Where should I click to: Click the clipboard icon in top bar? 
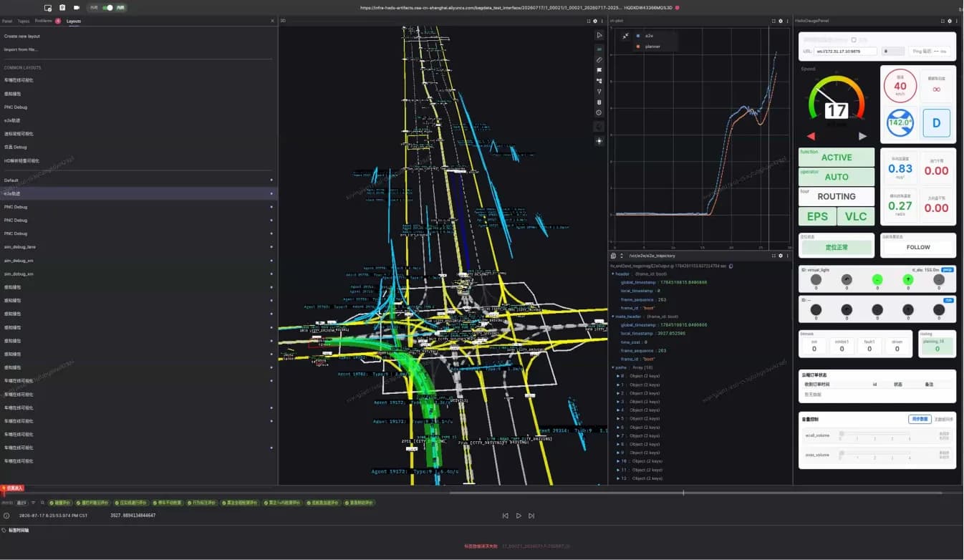pos(62,7)
